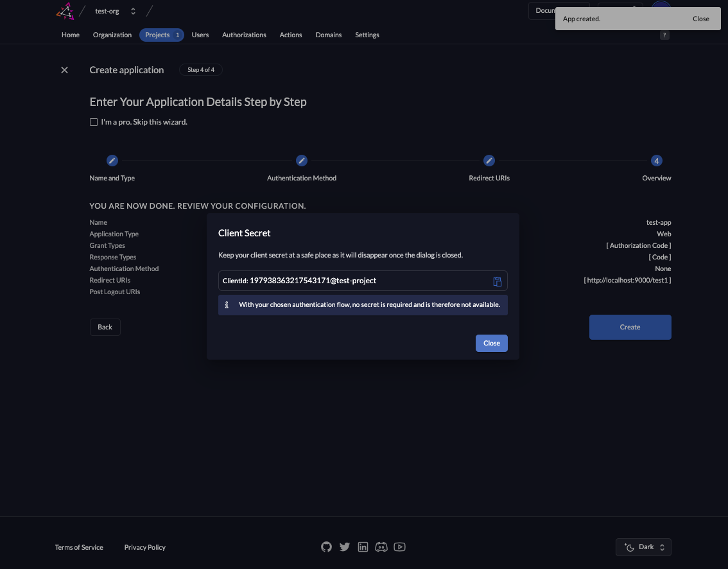
Task: Click the Client Secret dialog title
Action: 244,233
